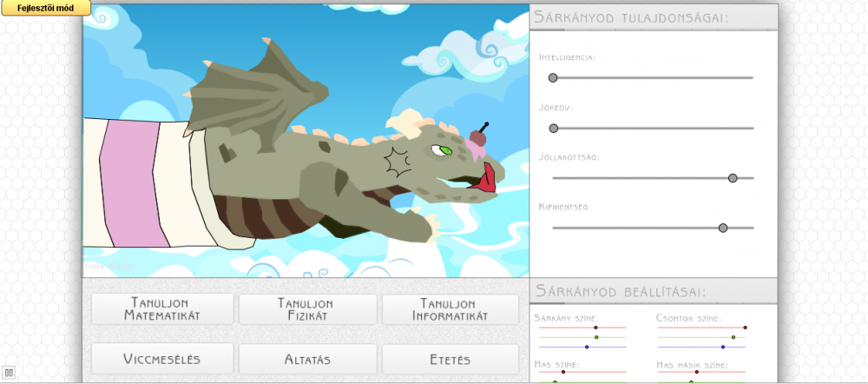Put the dragon to sleep with Altatás
Viewport: 868px width, 384px height.
coord(307,359)
